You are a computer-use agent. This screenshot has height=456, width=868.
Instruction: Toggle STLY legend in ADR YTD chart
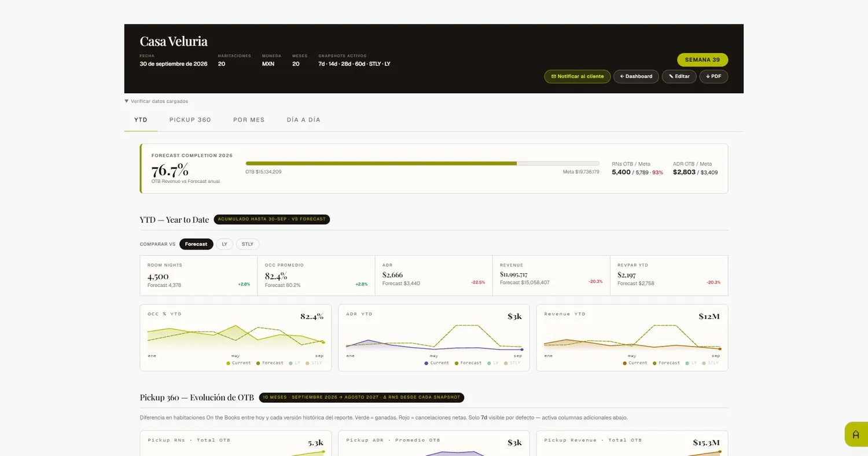[x=512, y=363]
